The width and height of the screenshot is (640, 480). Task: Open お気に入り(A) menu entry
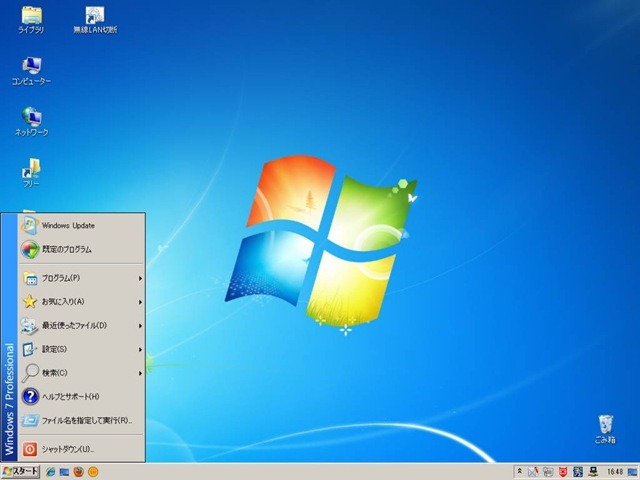82,302
